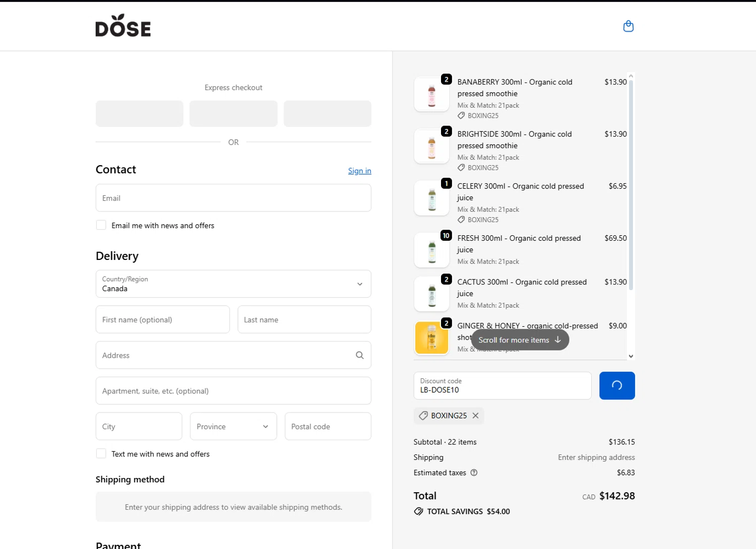Click Enter shipping address text
Screen dimensions: 756x549
tap(596, 457)
